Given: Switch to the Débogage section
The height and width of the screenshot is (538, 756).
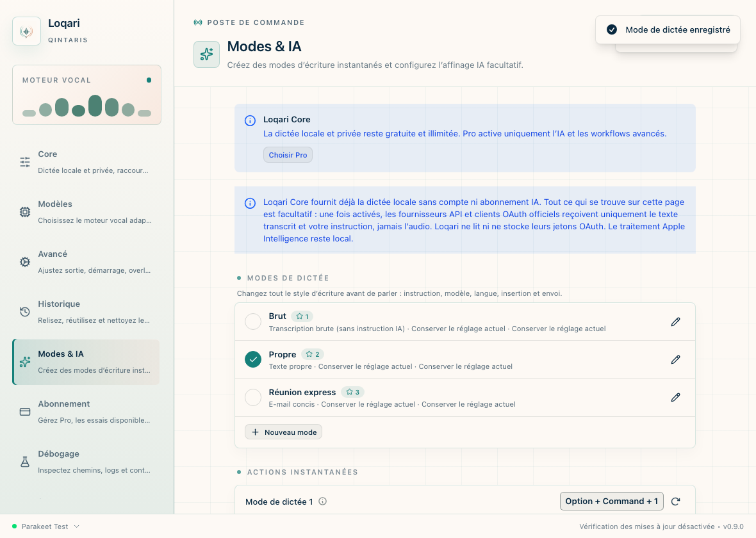Looking at the screenshot, I should 86,462.
